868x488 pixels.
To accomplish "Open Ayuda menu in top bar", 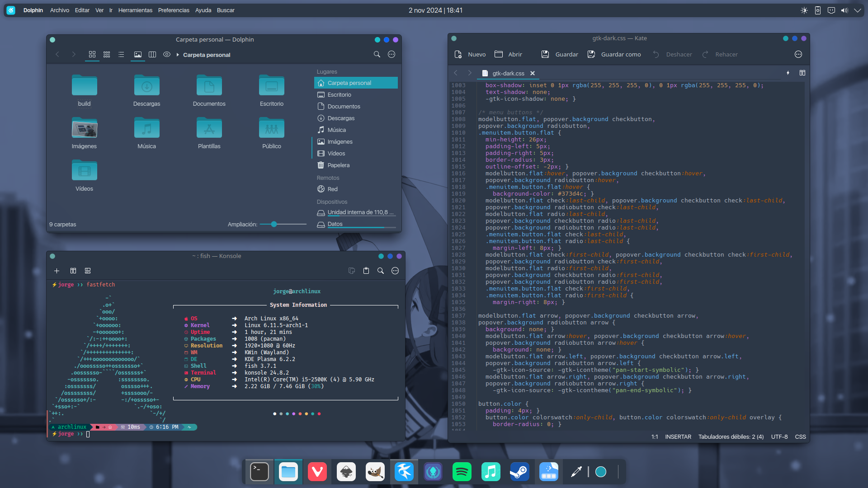I will click(203, 10).
